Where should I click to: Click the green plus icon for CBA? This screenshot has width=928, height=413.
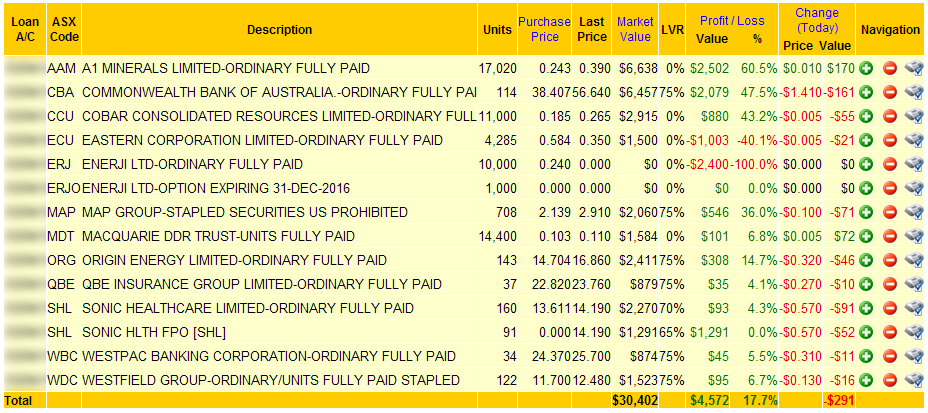(868, 92)
